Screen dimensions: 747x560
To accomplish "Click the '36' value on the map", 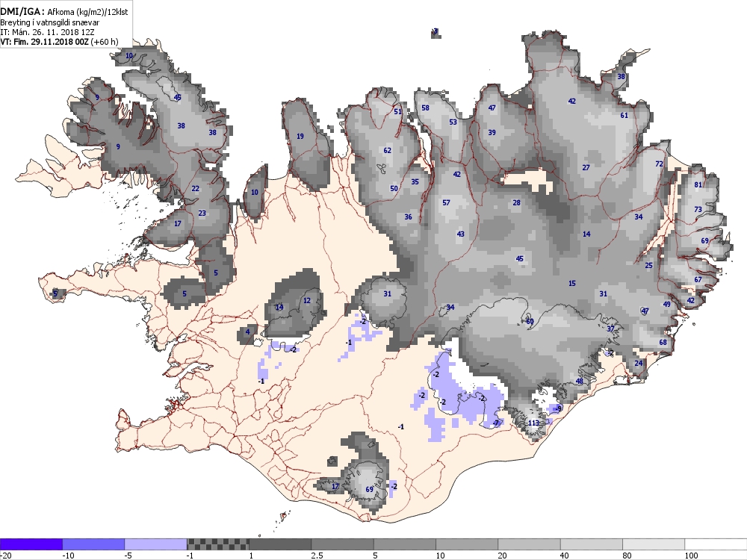I will 409,217.
